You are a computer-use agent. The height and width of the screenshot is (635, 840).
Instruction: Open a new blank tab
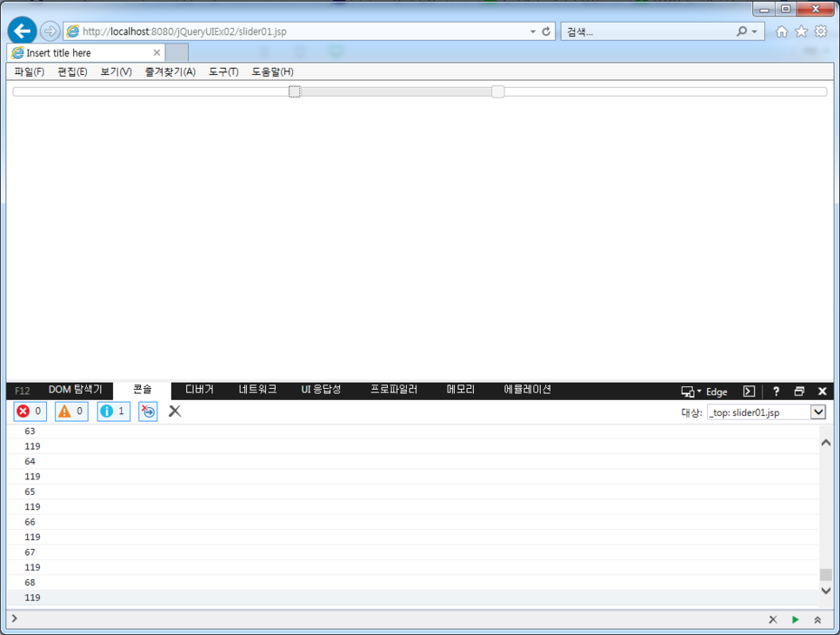point(177,52)
